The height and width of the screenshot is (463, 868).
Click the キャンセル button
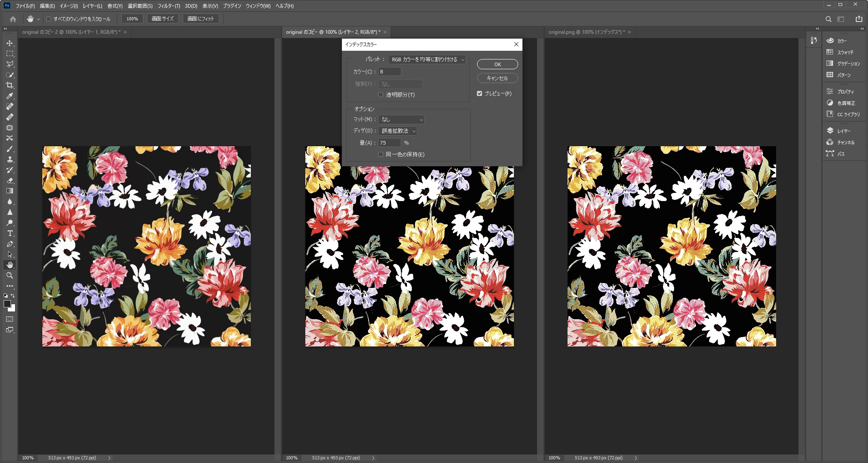pos(497,78)
